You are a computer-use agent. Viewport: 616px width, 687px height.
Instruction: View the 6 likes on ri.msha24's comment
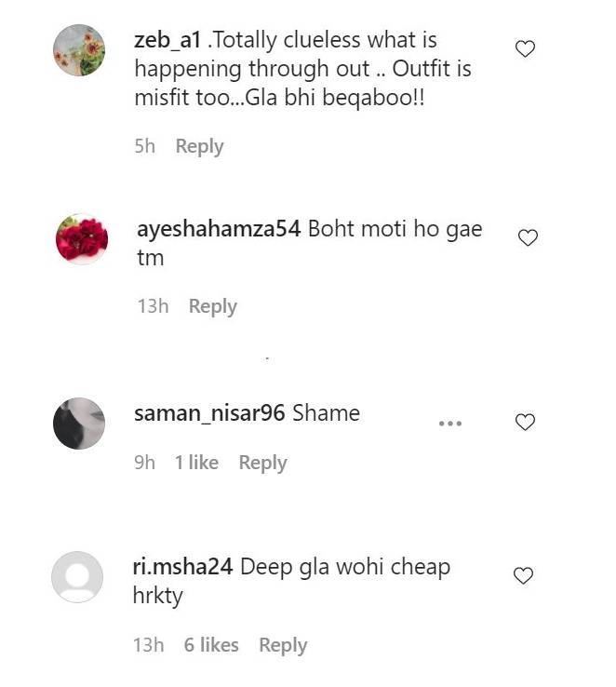(x=211, y=645)
